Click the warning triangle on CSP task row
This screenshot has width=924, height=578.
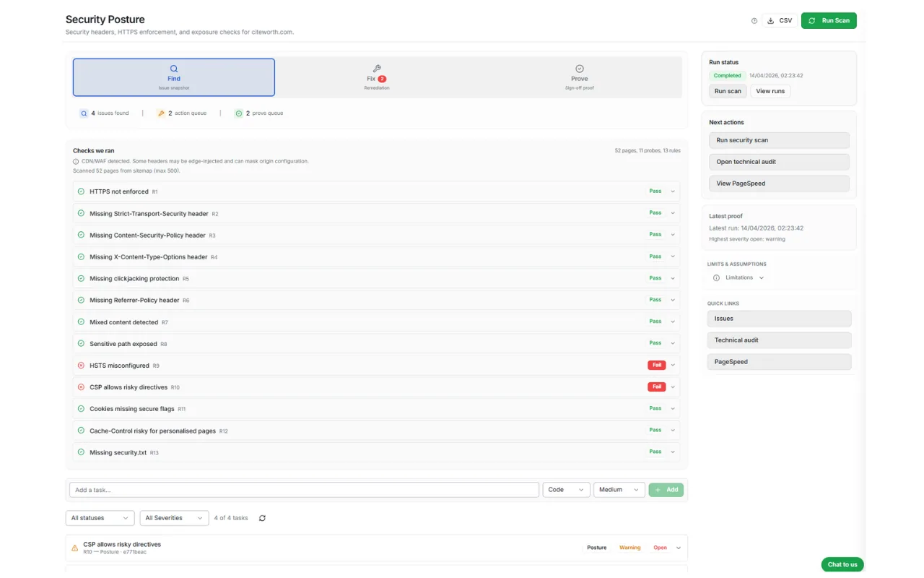[74, 548]
